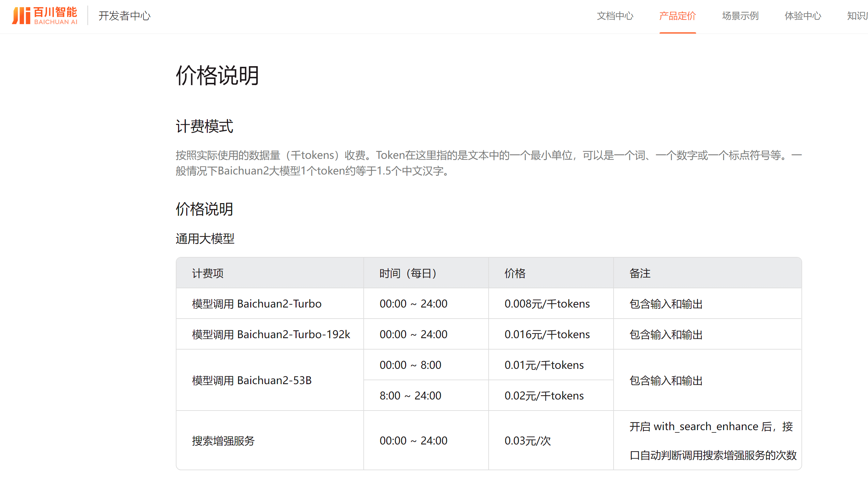
Task: Open 开发者中心 header link
Action: click(x=124, y=16)
